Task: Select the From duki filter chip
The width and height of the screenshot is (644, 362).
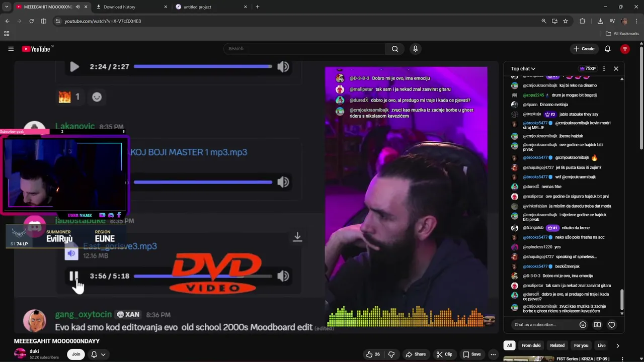Action: click(531, 345)
